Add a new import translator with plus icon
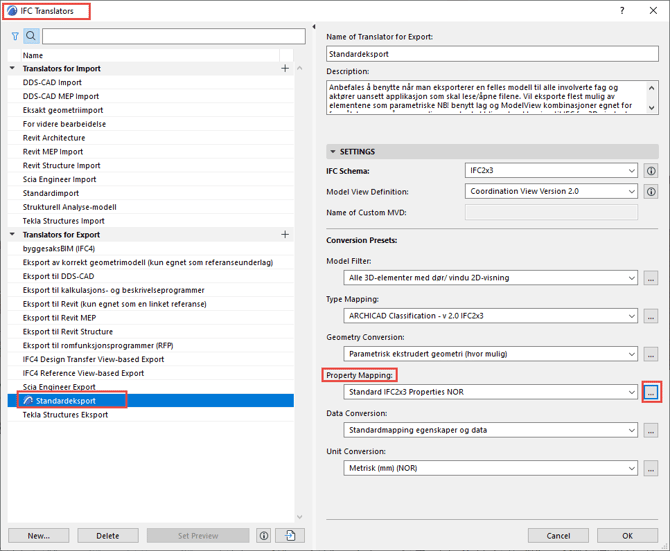 click(286, 69)
